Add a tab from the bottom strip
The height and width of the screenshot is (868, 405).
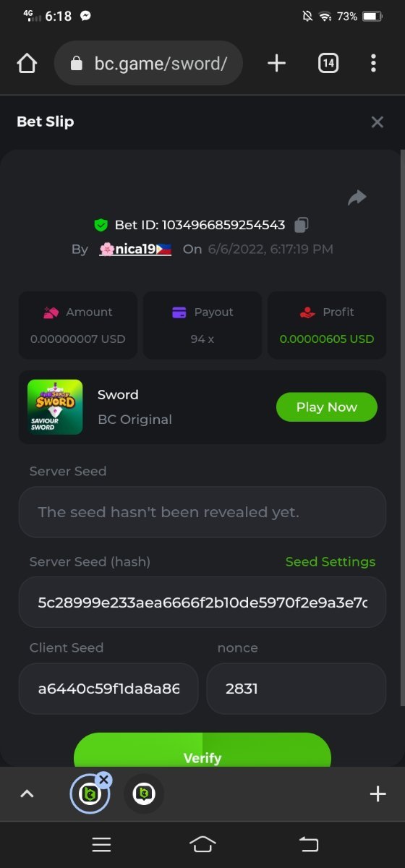tap(378, 794)
